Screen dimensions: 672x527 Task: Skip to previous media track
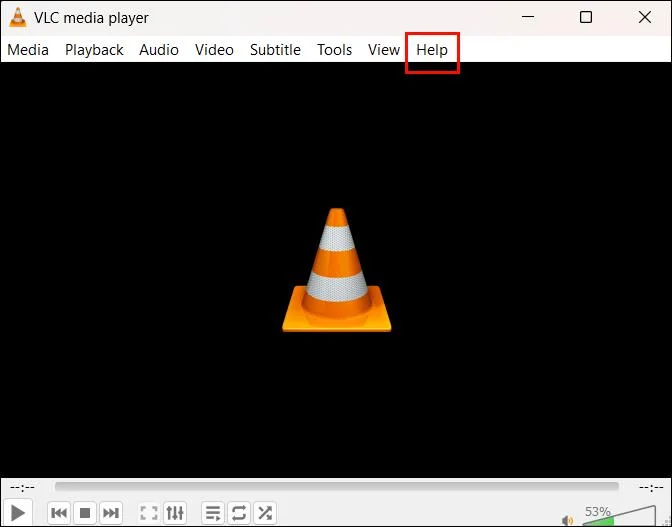(59, 512)
